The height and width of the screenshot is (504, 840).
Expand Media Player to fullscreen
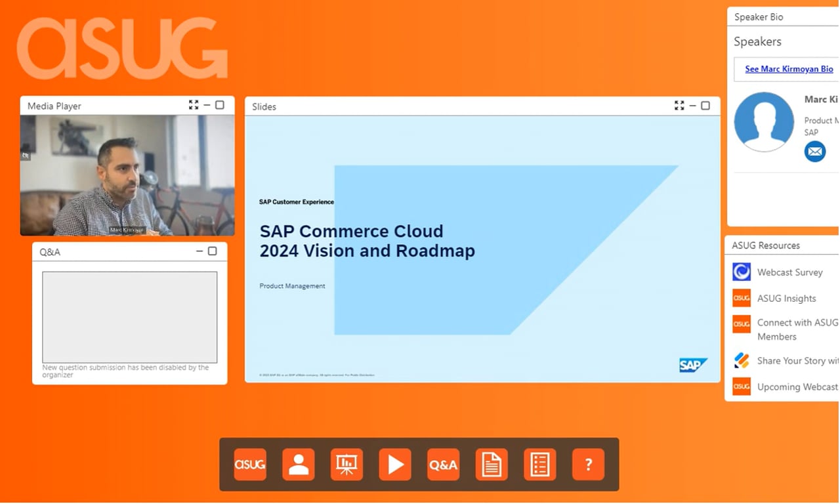[x=194, y=105]
